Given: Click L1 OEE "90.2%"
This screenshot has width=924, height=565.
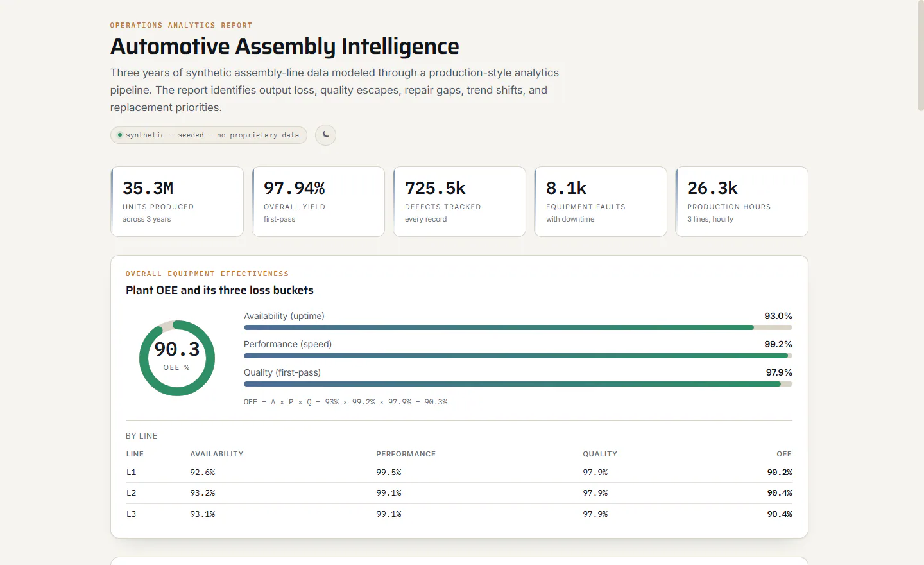Looking at the screenshot, I should coord(780,473).
